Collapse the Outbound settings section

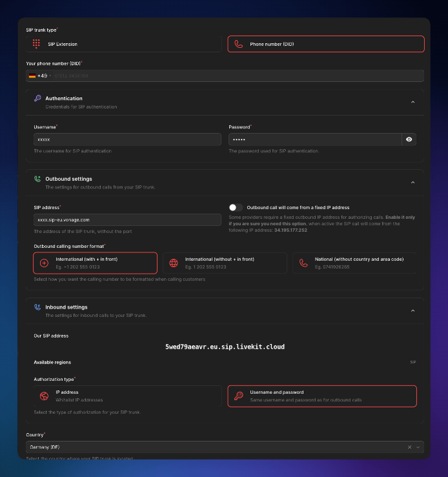[412, 183]
